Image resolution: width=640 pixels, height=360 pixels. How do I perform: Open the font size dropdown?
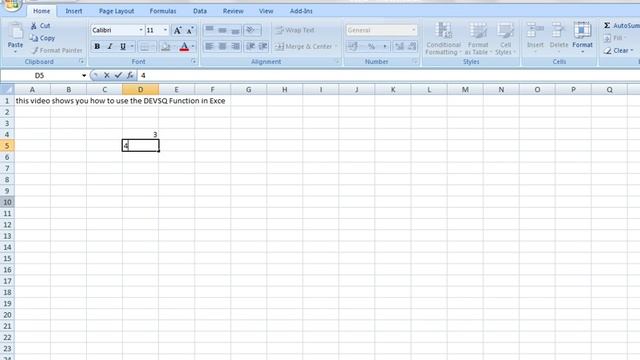point(165,30)
